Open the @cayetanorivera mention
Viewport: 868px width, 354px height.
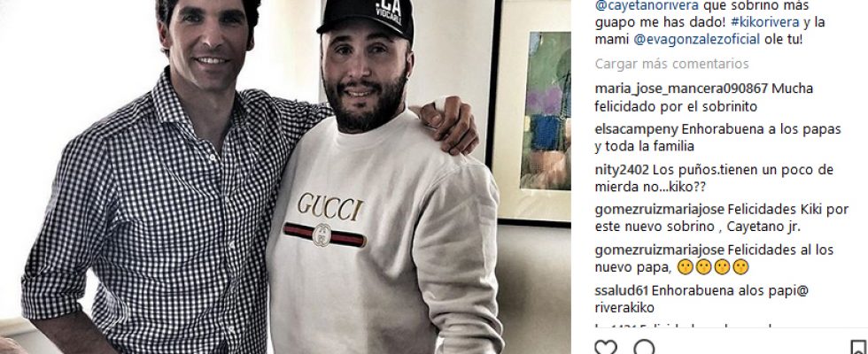647,5
